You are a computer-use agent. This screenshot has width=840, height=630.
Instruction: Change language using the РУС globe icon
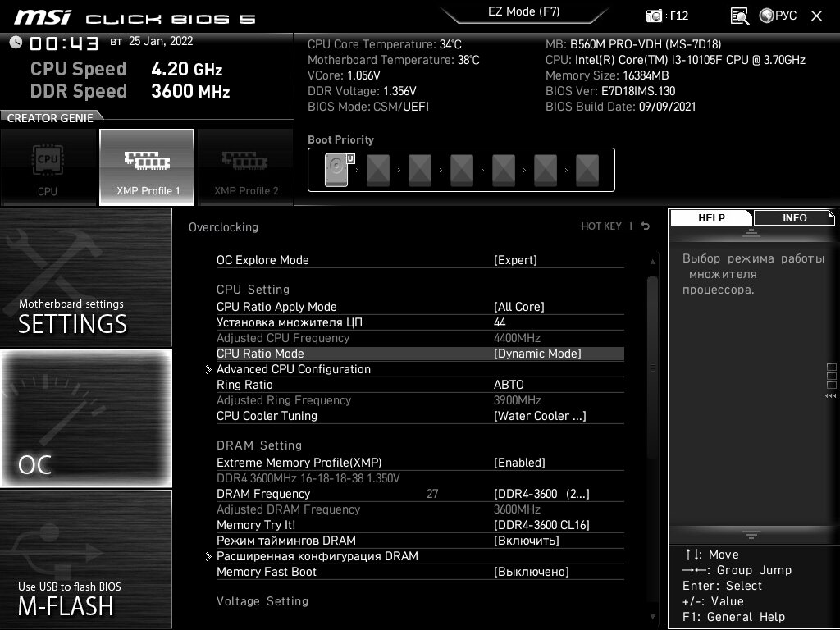click(778, 16)
